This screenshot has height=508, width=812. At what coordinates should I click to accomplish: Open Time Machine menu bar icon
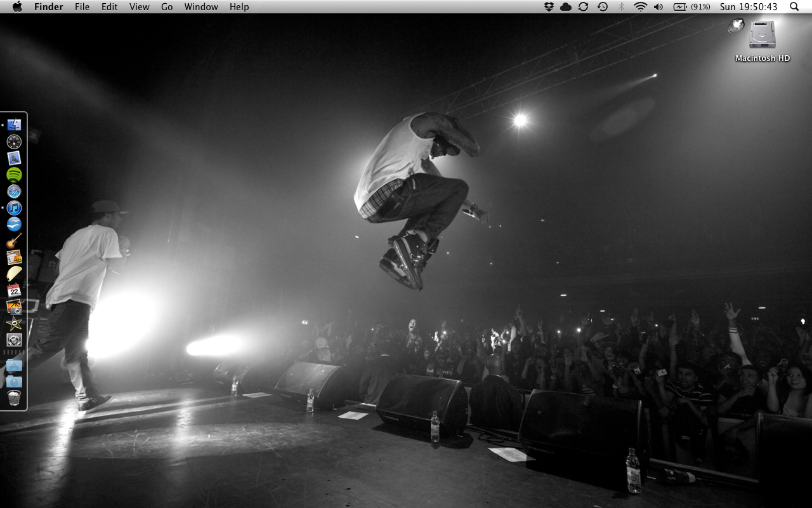point(603,6)
